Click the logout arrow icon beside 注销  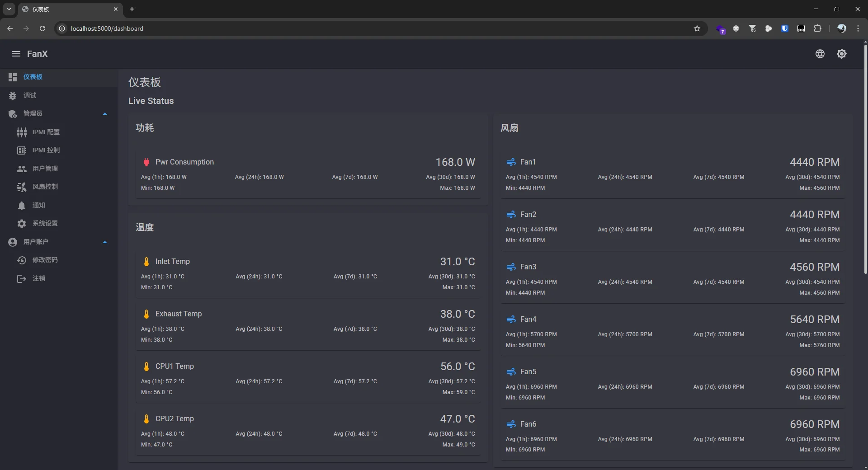[22, 279]
